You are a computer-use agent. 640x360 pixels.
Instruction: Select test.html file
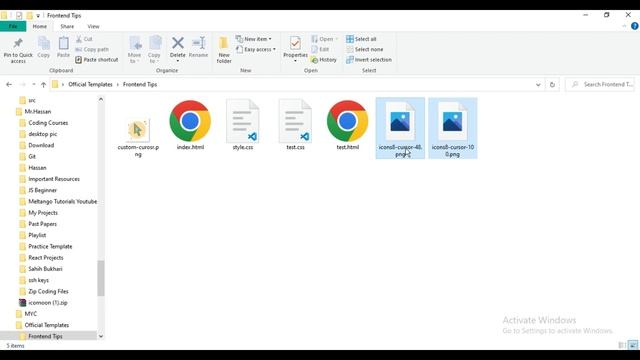click(x=347, y=125)
